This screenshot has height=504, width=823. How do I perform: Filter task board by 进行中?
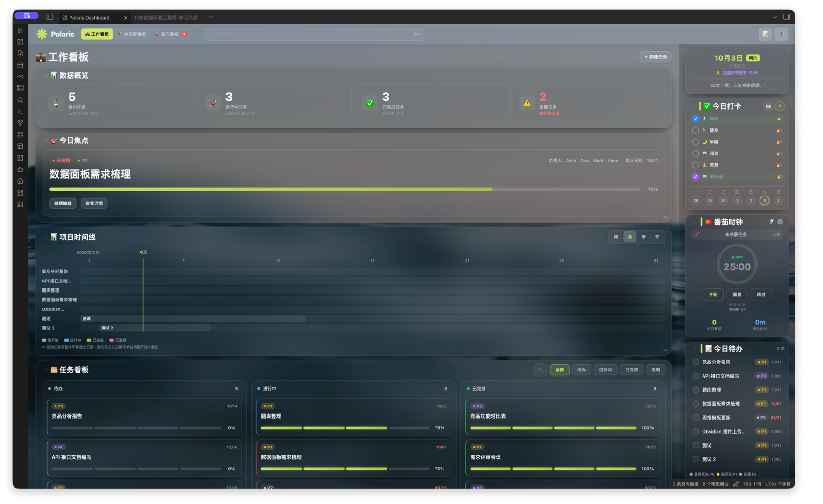pyautogui.click(x=605, y=370)
